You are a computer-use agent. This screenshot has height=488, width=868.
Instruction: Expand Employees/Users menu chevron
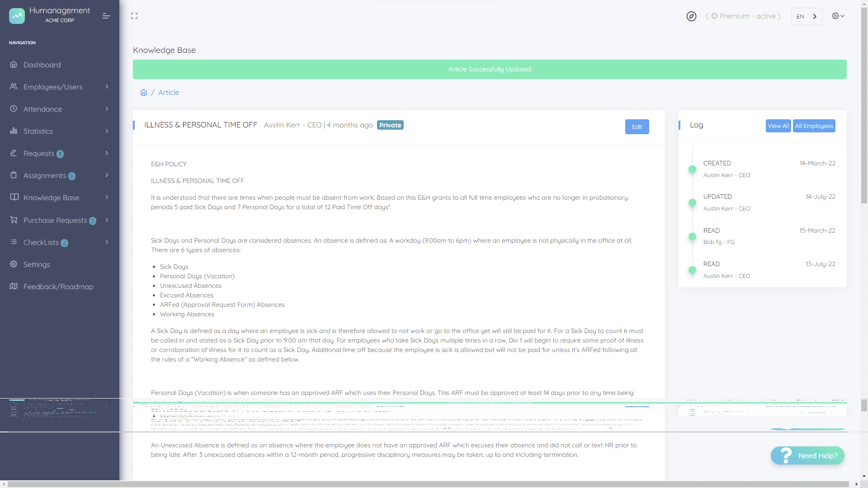107,87
